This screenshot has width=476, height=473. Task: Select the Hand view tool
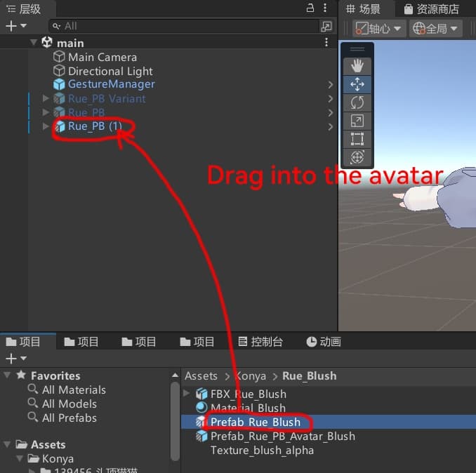[x=357, y=66]
